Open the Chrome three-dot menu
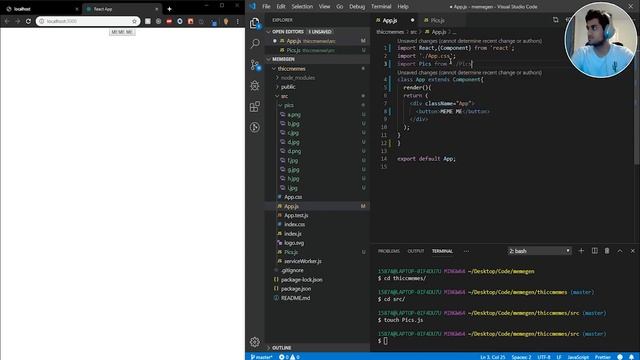 click(x=238, y=21)
